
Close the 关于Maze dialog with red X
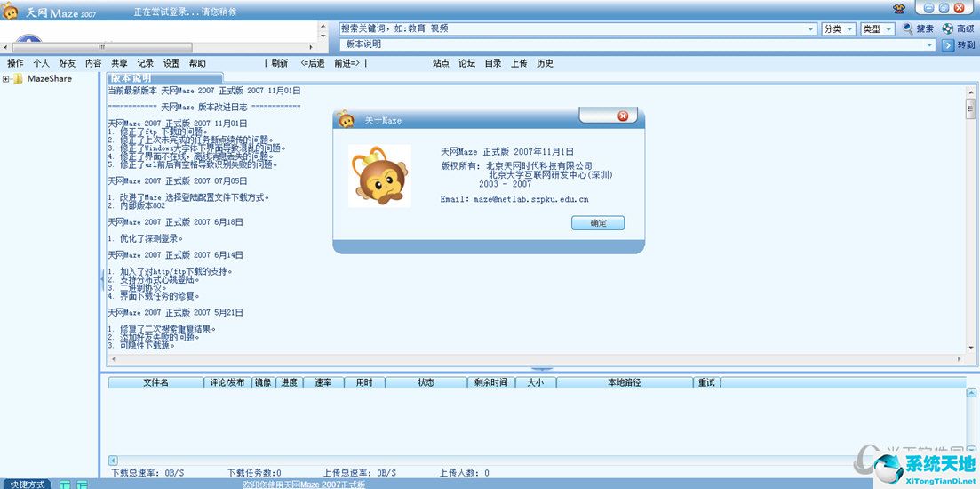pyautogui.click(x=623, y=116)
